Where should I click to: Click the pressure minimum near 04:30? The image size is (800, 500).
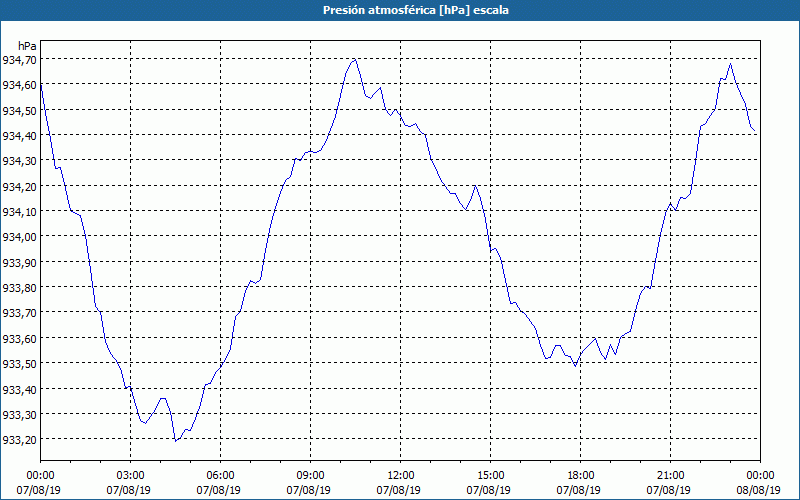(x=176, y=441)
